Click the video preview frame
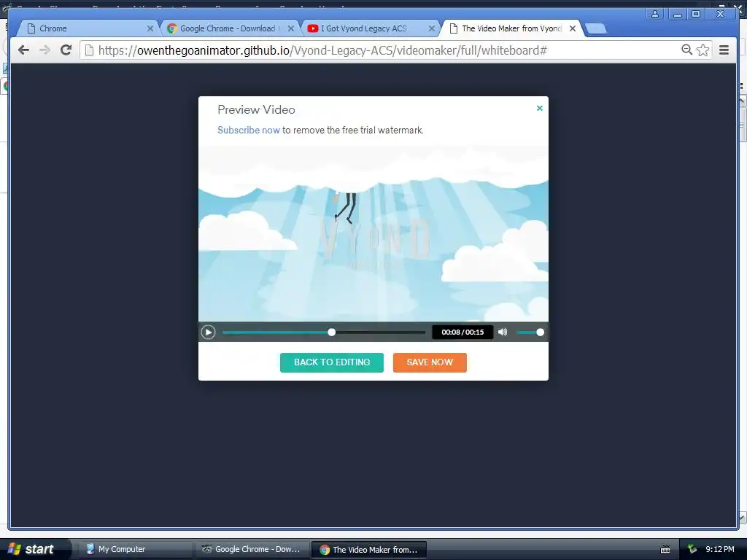The height and width of the screenshot is (560, 747). 373,233
